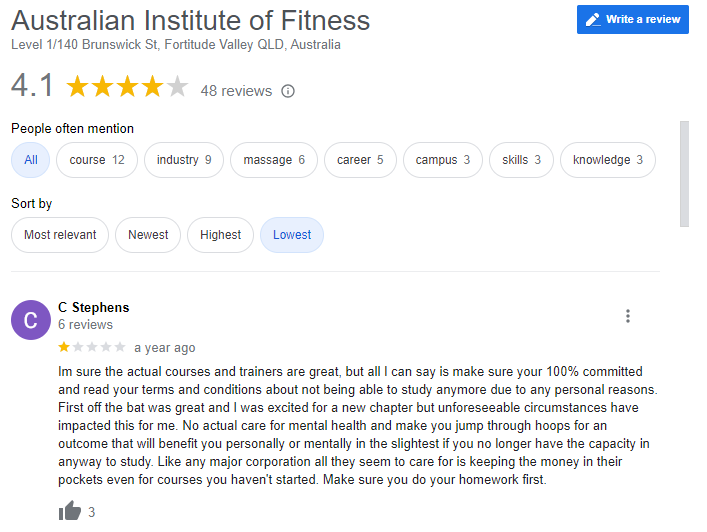Filter reviews by course mentions
Viewport: 707px width, 532px height.
(97, 160)
